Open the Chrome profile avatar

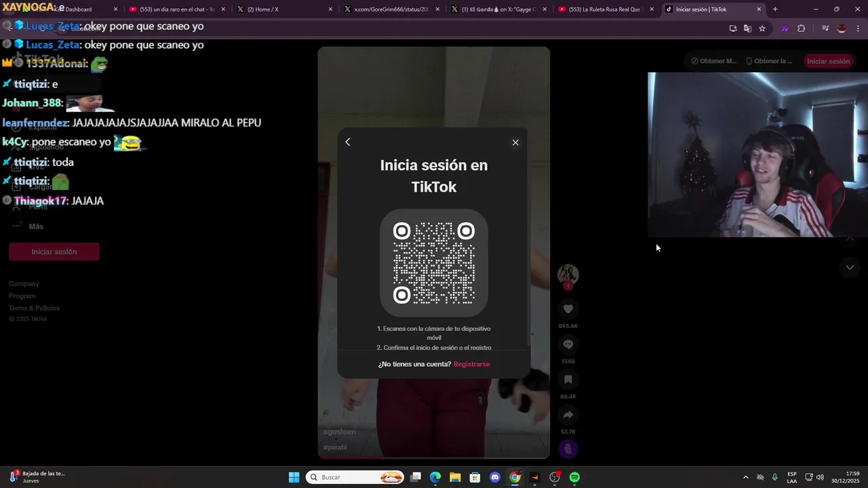[842, 28]
